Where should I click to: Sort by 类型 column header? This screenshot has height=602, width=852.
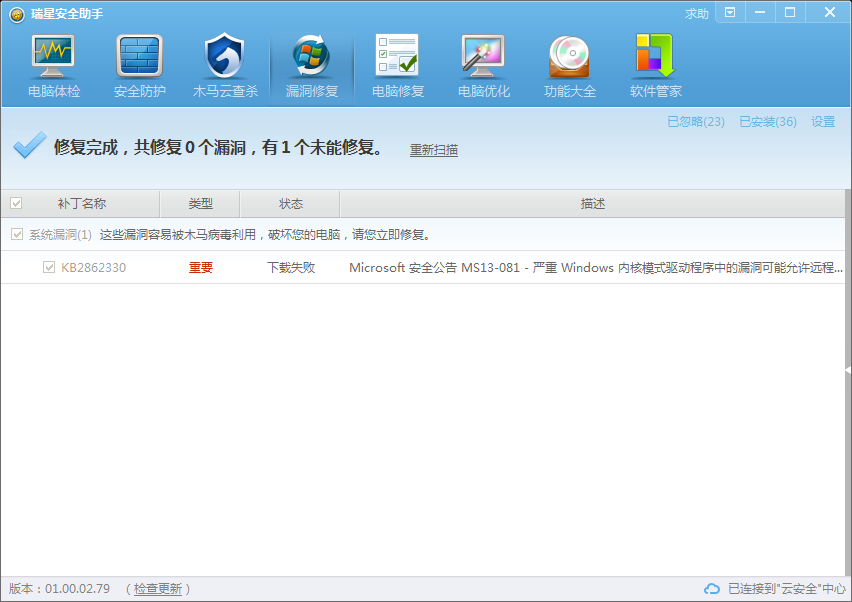[200, 204]
